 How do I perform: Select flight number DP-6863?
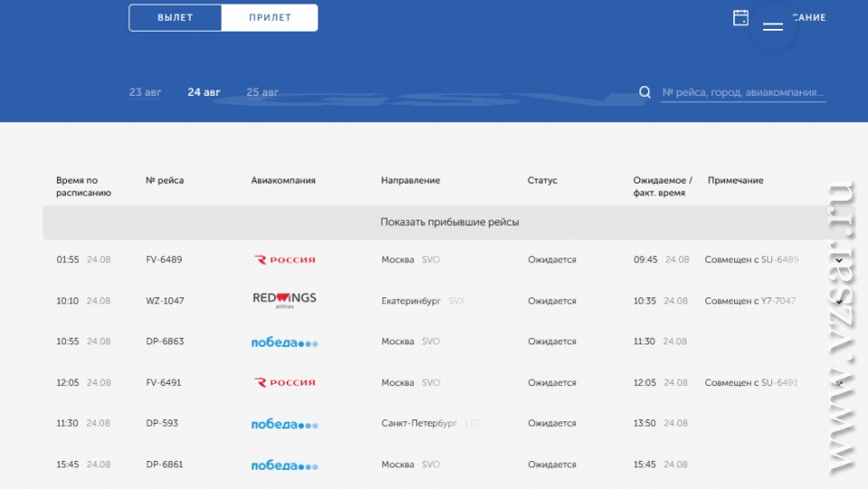click(165, 342)
